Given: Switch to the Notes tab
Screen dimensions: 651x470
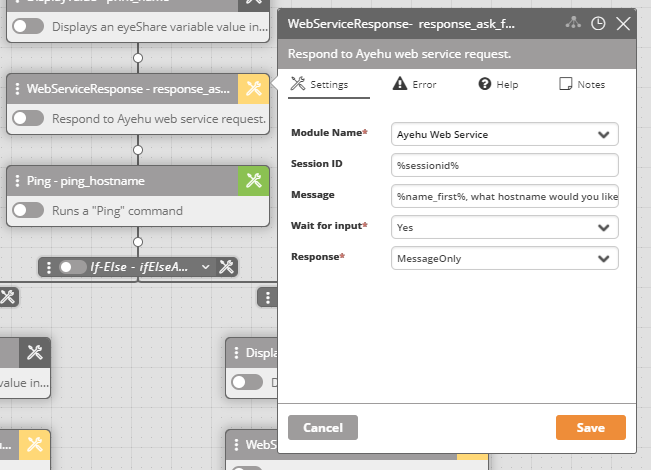Looking at the screenshot, I should 582,84.
